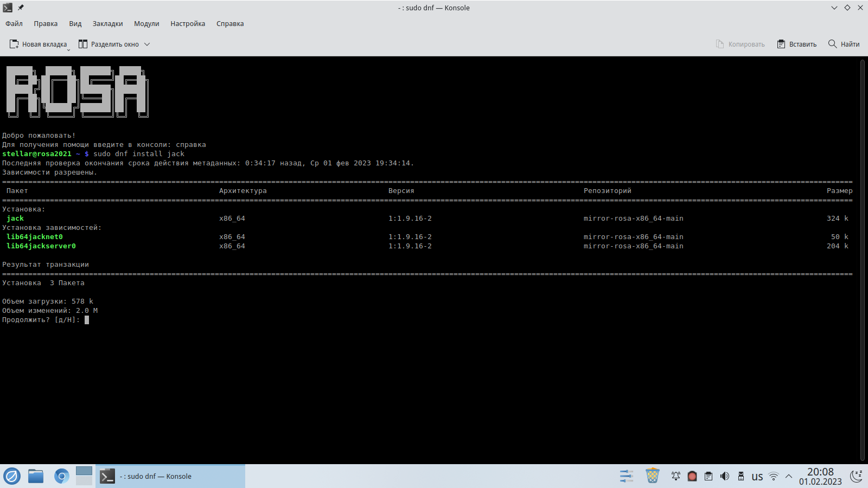This screenshot has width=868, height=488.
Task: Click the stellar@rosa2021 prompt text
Action: pos(37,154)
